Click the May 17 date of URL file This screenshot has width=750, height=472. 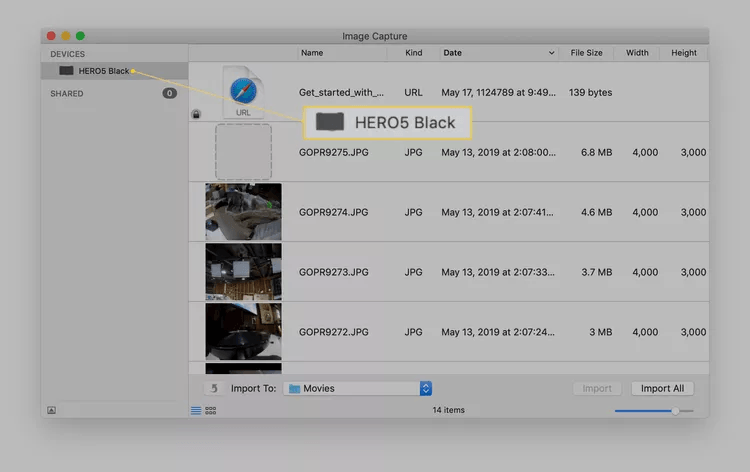click(x=498, y=92)
